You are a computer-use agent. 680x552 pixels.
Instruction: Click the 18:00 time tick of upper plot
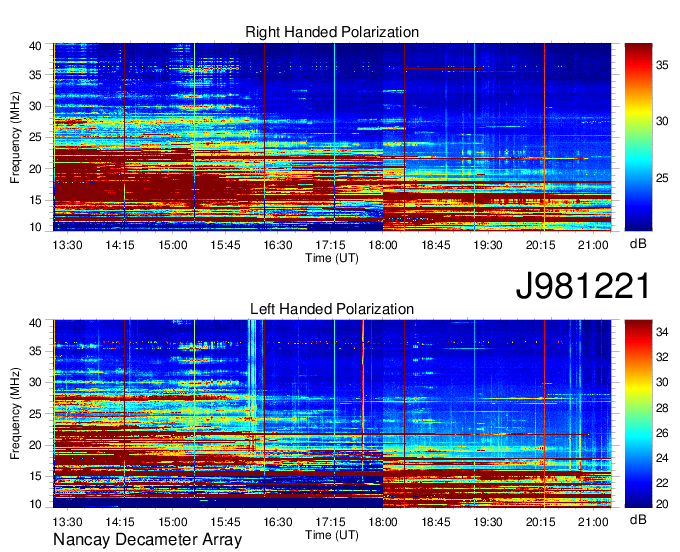383,245
